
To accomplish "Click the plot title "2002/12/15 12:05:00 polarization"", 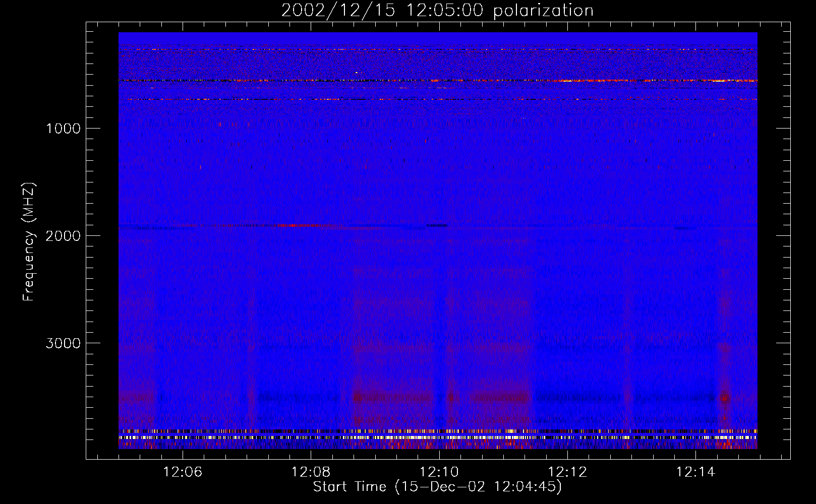I will pos(437,11).
